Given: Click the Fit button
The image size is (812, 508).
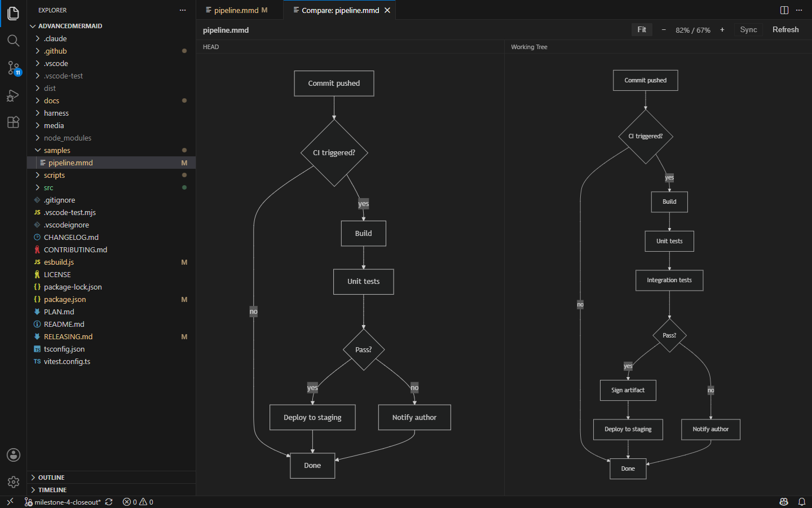Looking at the screenshot, I should (642, 30).
